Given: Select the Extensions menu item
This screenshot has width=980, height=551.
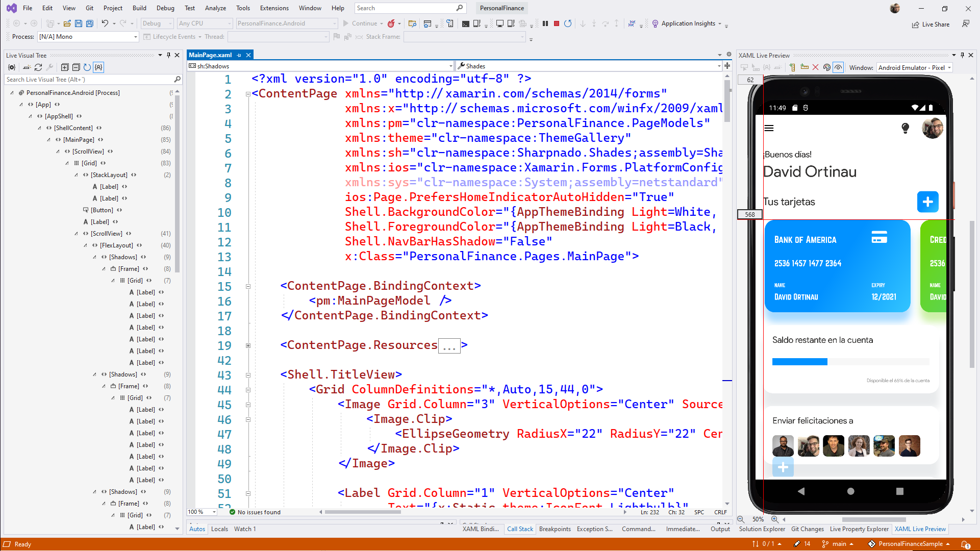Looking at the screenshot, I should 274,8.
